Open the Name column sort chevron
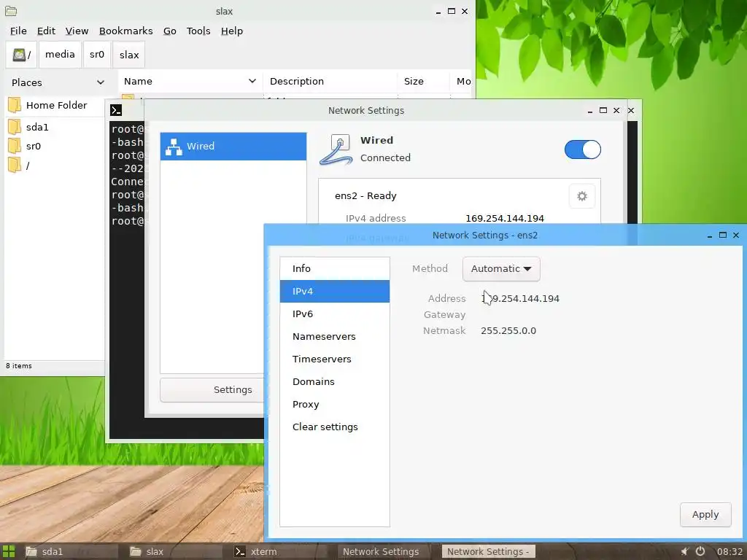The width and height of the screenshot is (747, 560). point(252,82)
